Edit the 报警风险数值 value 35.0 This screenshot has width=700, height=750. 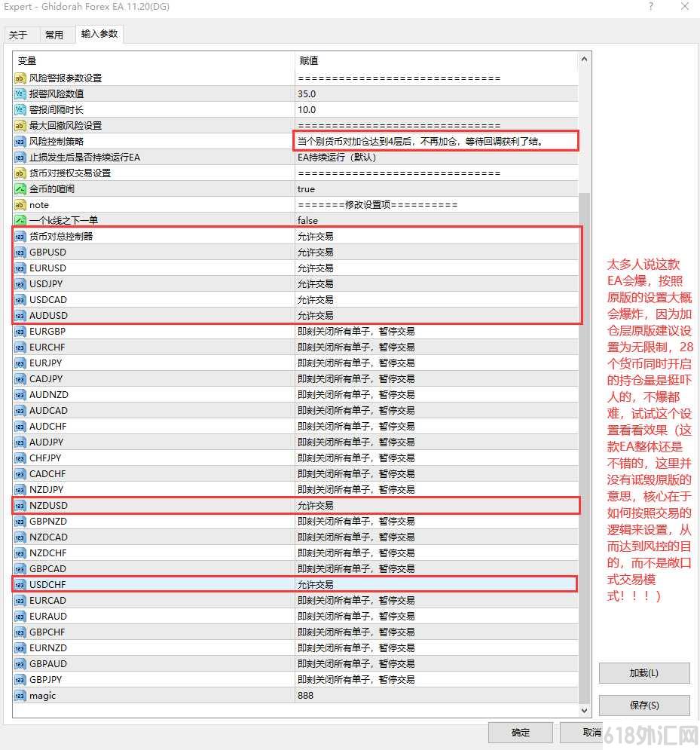pyautogui.click(x=436, y=93)
